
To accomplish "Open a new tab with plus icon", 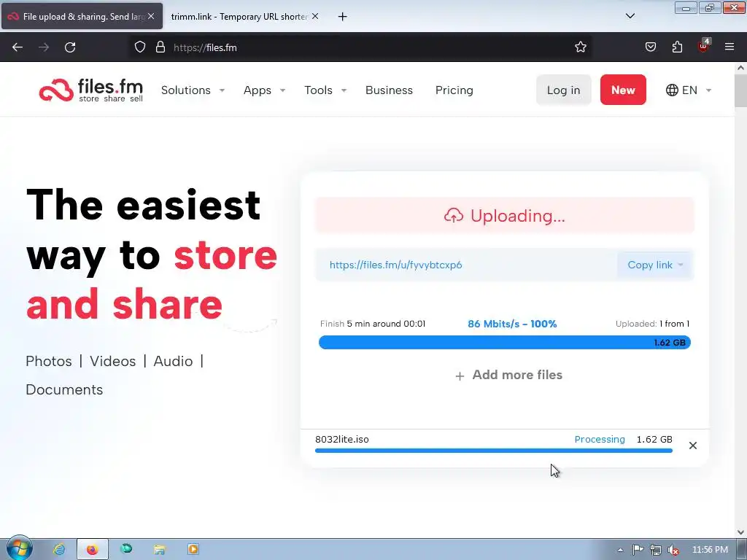I will (343, 17).
